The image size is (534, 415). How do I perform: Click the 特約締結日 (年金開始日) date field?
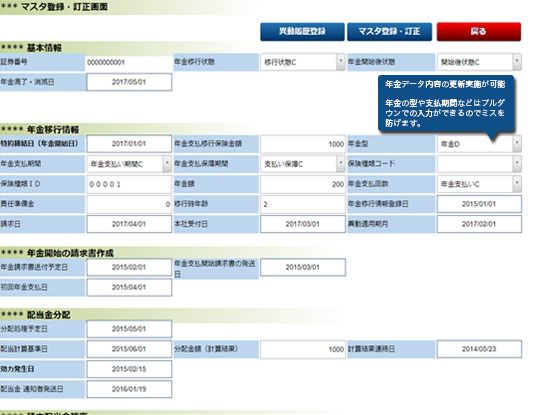[129, 144]
